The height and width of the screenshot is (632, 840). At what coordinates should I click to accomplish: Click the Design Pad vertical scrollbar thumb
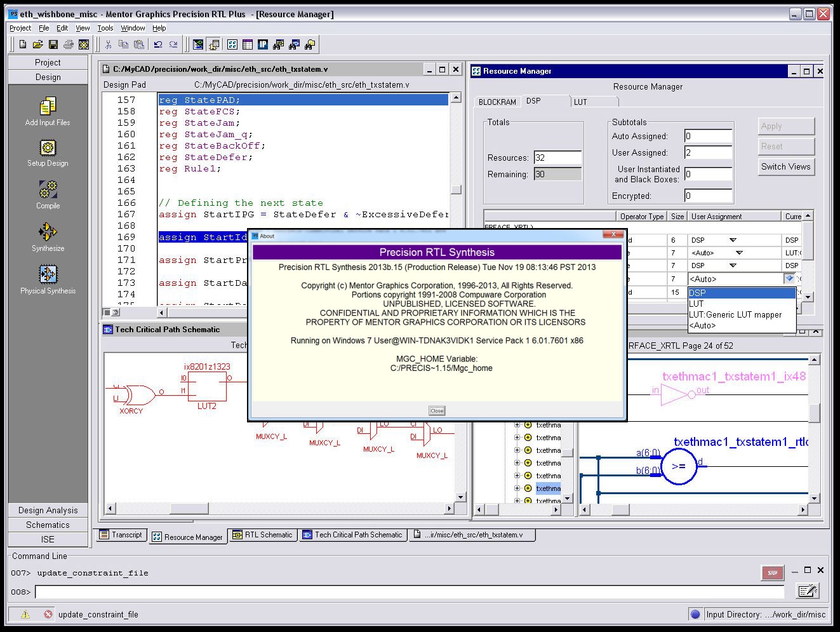click(x=456, y=189)
